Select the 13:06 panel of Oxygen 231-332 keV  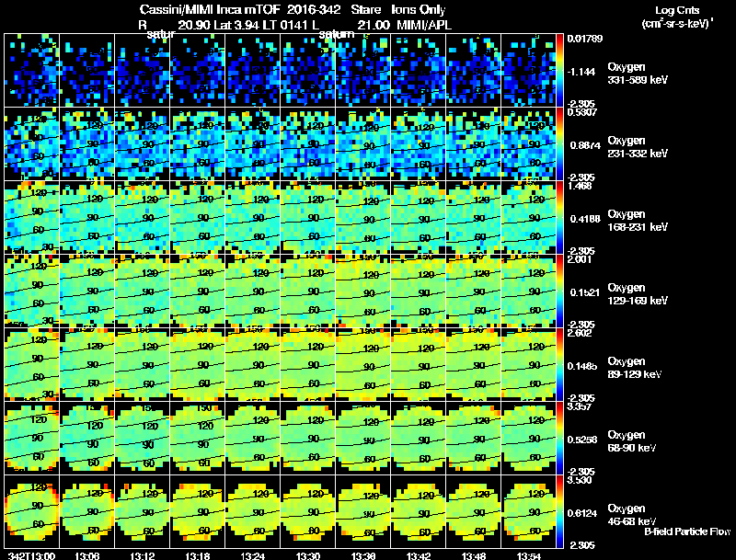[x=86, y=144]
